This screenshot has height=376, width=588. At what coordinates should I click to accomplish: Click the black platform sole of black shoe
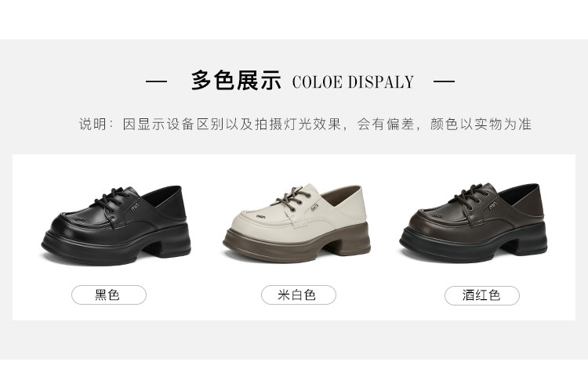[116, 246]
